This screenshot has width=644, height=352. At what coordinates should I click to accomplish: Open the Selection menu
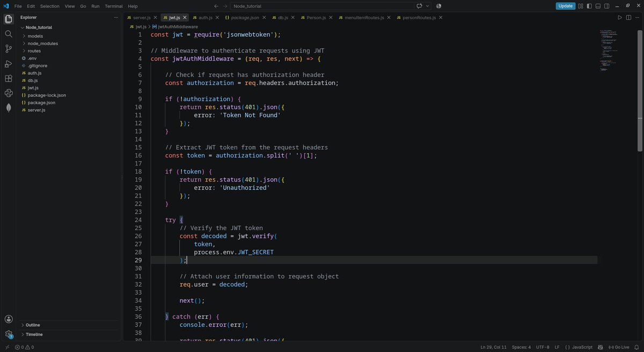click(50, 6)
